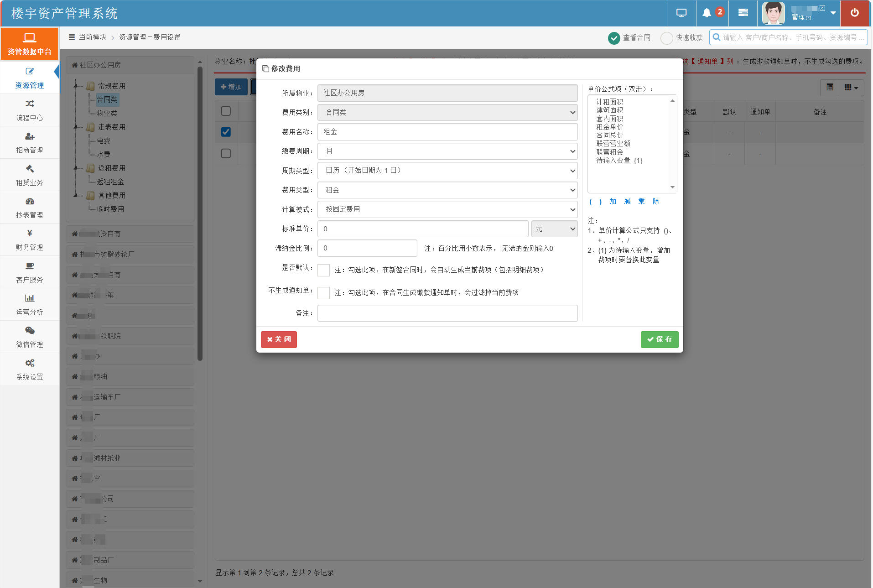
Task: Select 物业类 tree node
Action: 107,113
